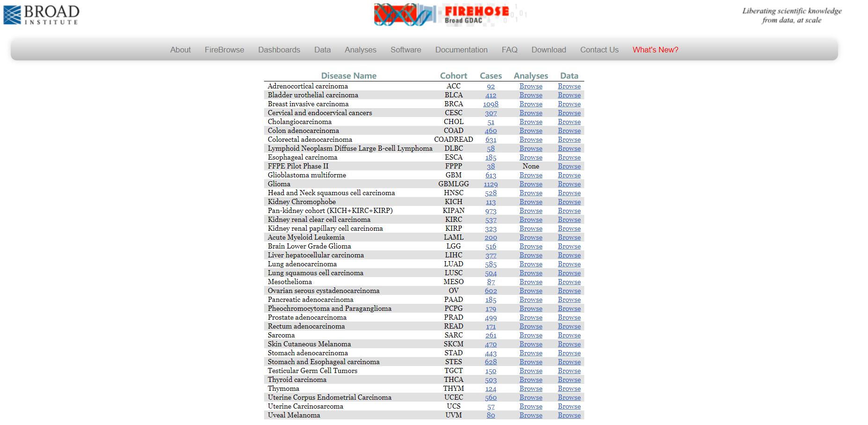Screen dimensions: 868x425
Task: Click the None analyses cell for FPPP
Action: click(531, 166)
